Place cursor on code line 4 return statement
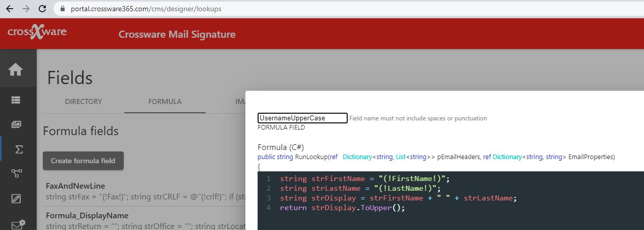 342,208
